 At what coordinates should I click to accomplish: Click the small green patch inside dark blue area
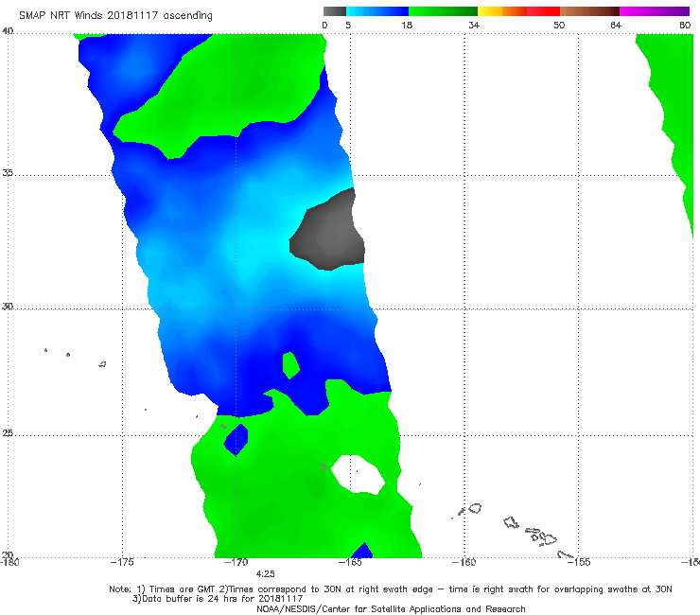click(290, 365)
